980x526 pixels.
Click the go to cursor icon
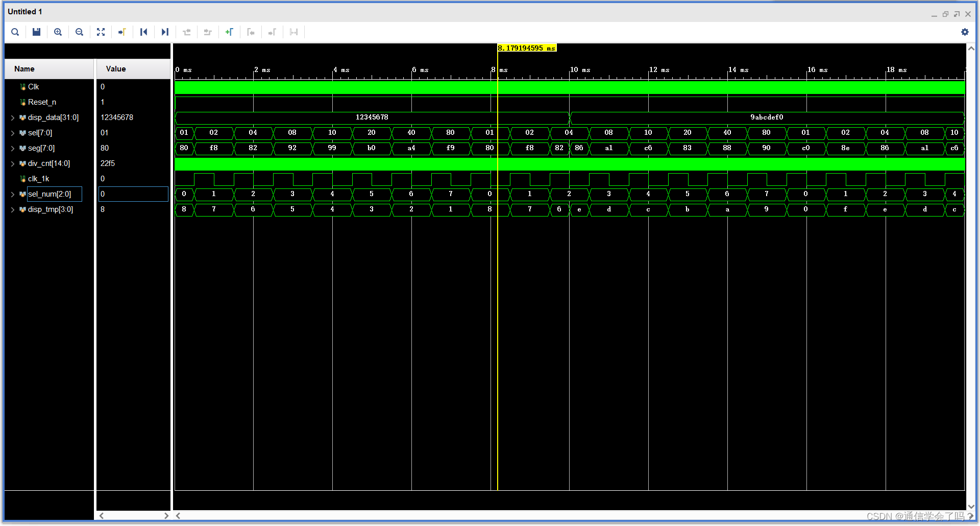point(122,32)
